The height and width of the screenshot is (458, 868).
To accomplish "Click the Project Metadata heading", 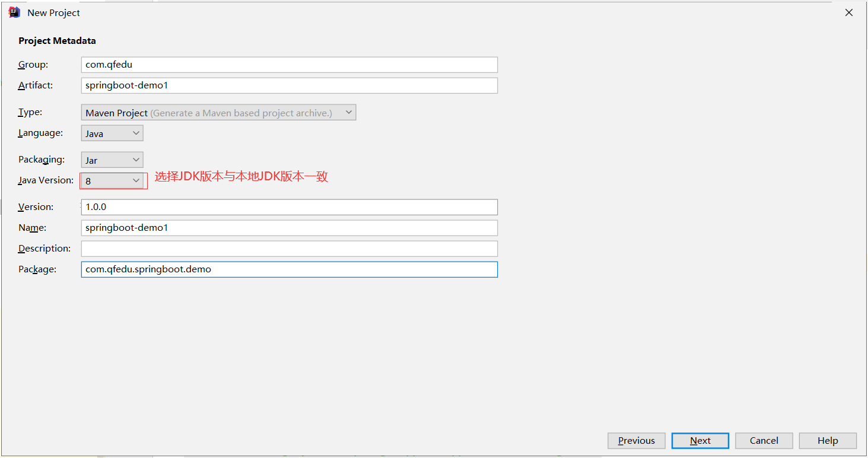I will (57, 41).
